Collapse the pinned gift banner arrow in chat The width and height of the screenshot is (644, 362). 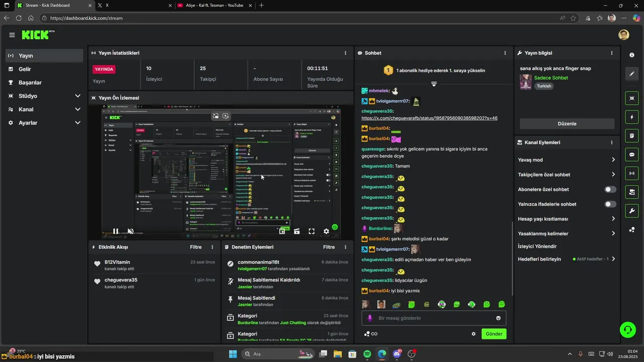(x=434, y=83)
